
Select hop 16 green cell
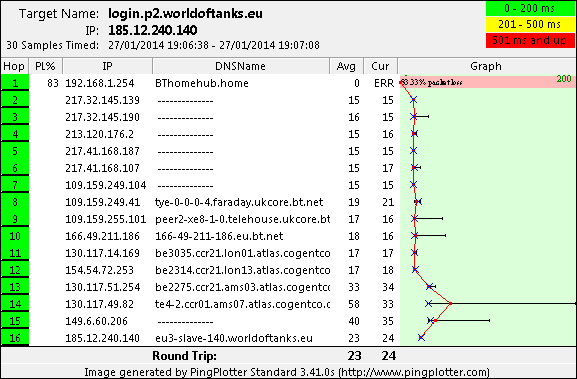click(15, 337)
